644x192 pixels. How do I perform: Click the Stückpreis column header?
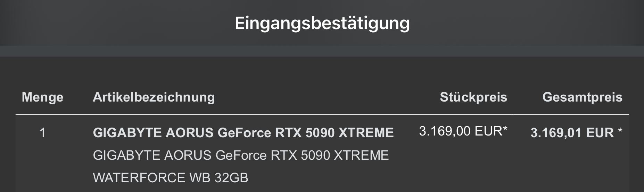point(473,97)
